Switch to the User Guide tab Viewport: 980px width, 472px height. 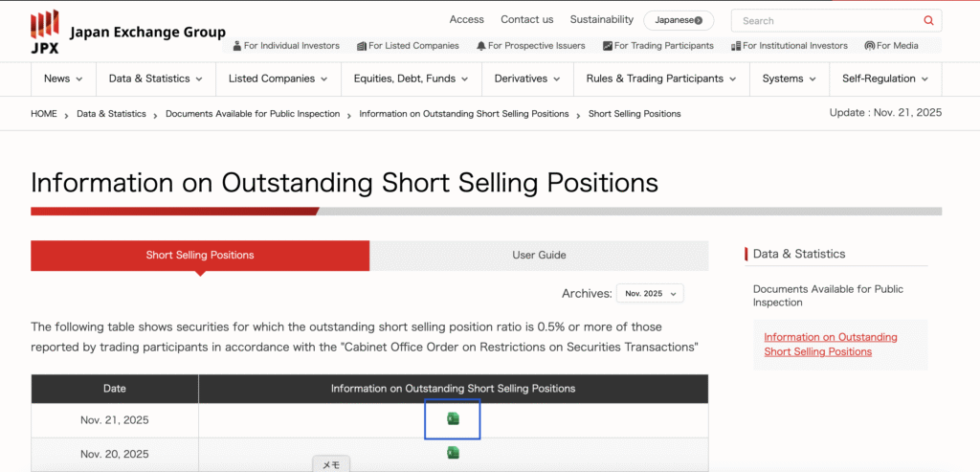coord(539,256)
